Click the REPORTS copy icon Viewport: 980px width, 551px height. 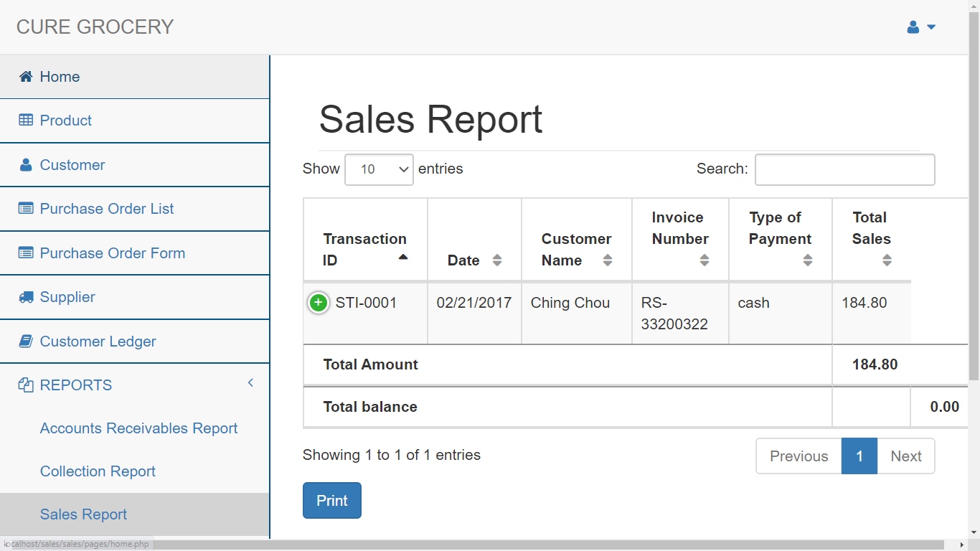click(27, 385)
